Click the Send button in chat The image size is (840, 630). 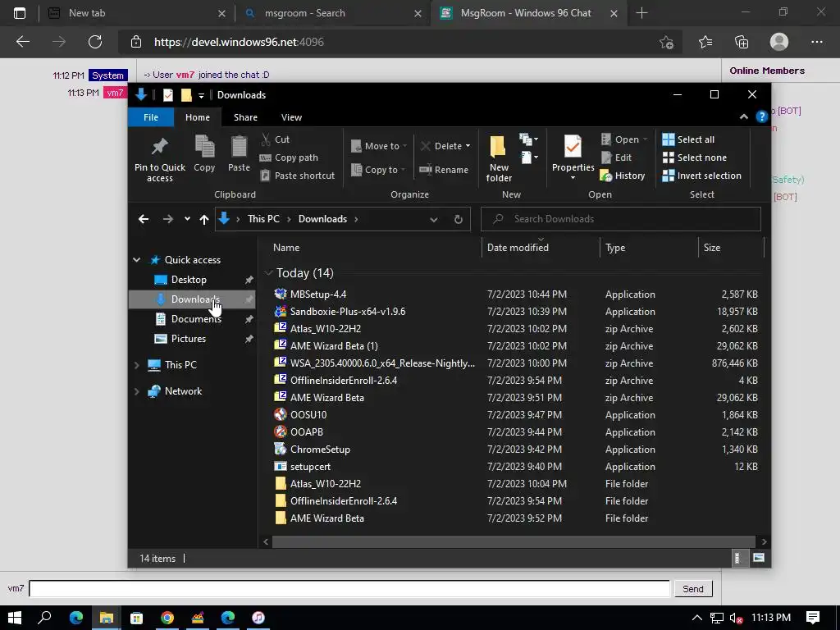click(692, 589)
